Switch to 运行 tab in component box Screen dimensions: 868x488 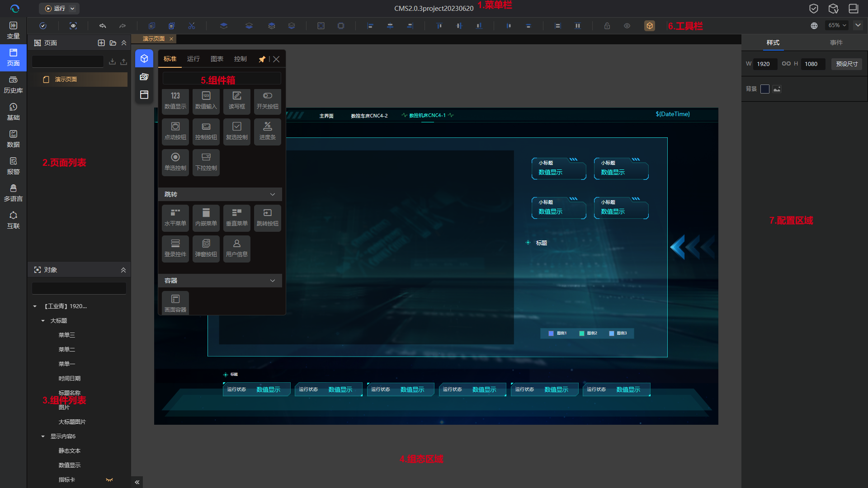193,59
